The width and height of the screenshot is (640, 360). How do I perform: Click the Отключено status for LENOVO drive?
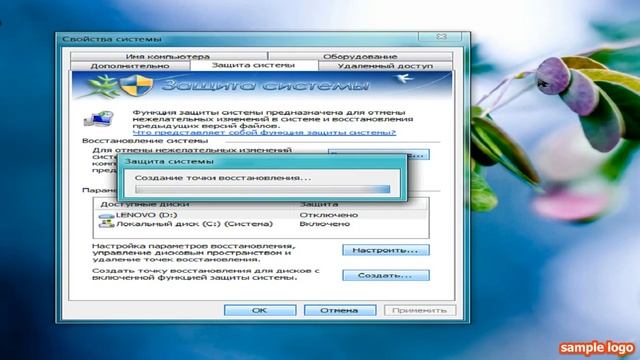tap(329, 215)
